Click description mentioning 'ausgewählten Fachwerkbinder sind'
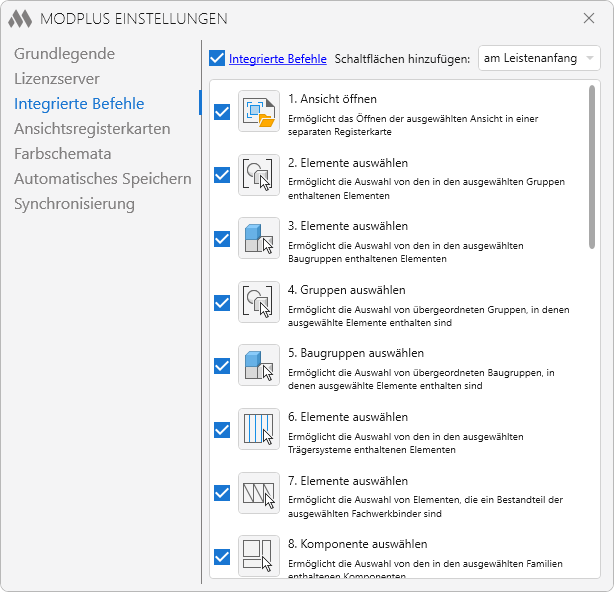614x592 pixels. [x=425, y=507]
